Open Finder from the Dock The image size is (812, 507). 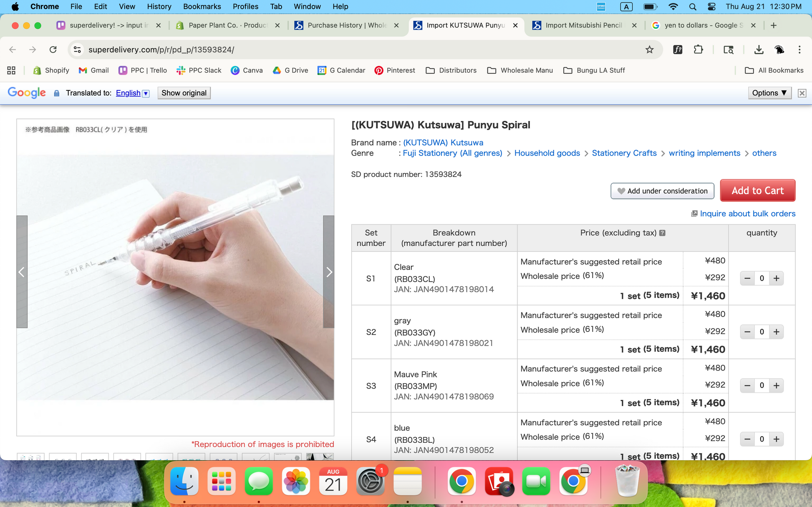[184, 482]
